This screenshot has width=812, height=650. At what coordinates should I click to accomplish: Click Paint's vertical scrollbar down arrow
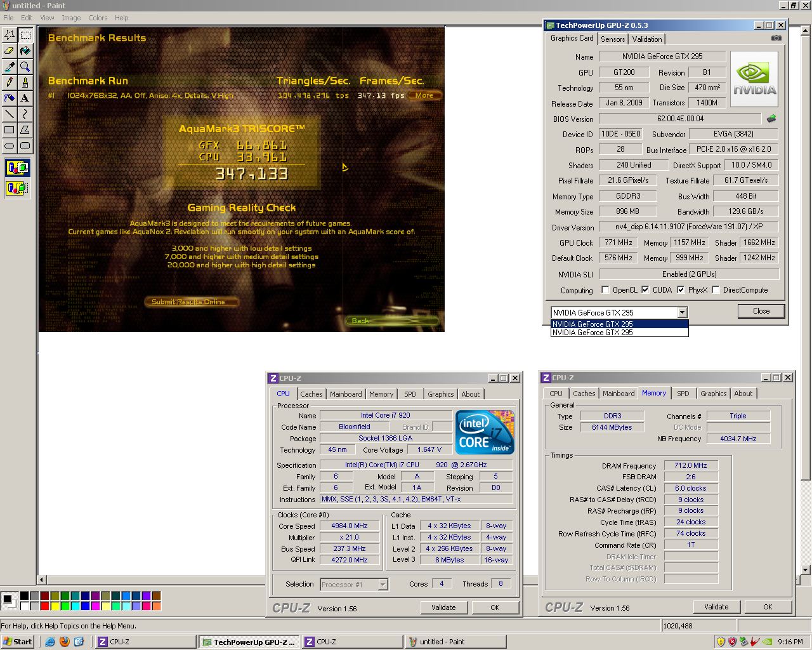point(806,570)
